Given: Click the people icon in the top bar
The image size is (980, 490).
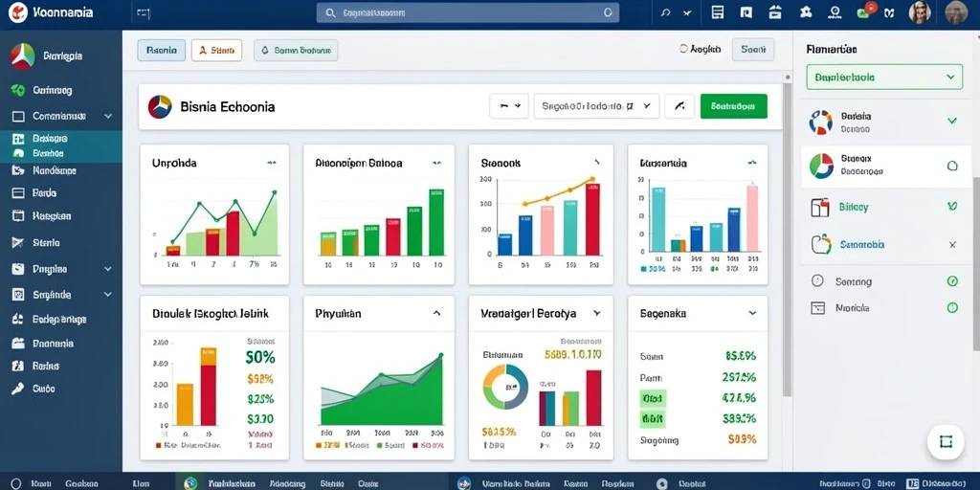Looking at the screenshot, I should click(x=806, y=11).
